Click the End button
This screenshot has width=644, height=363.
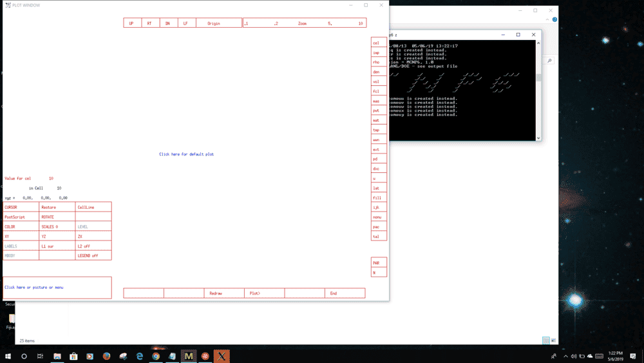coord(345,293)
